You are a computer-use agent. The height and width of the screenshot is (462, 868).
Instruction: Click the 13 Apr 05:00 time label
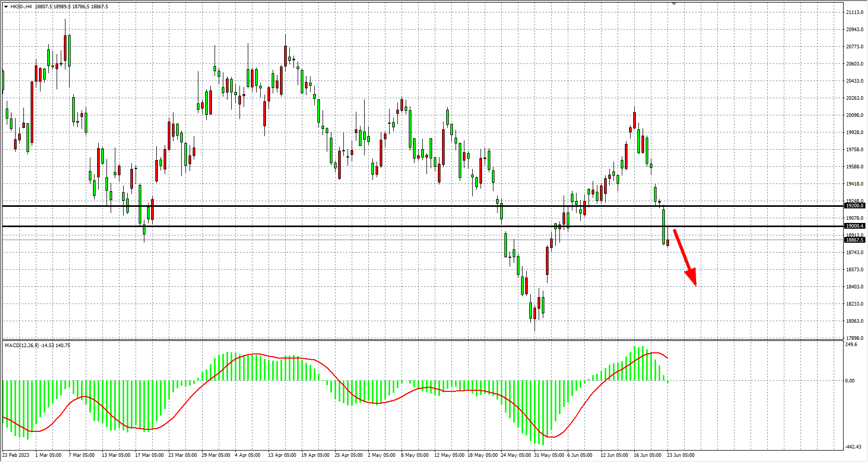tap(282, 455)
